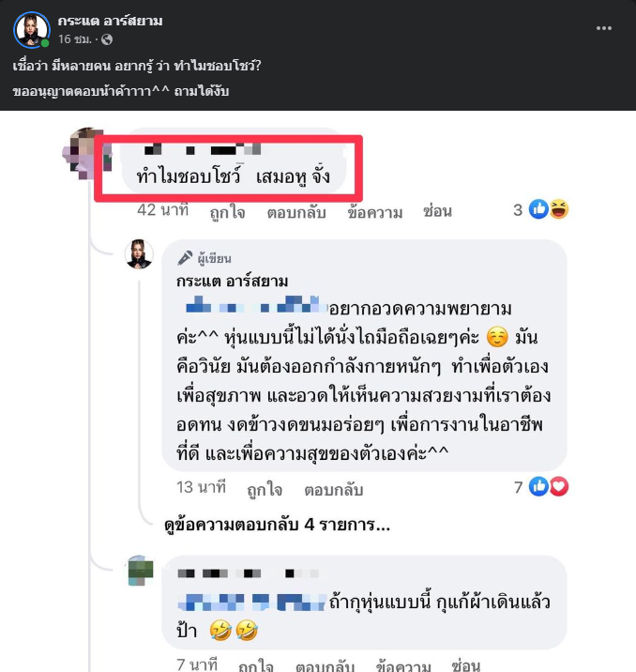The height and width of the screenshot is (672, 636).
Task: Reply to the first comment with ตอบกลับ
Action: tap(296, 212)
